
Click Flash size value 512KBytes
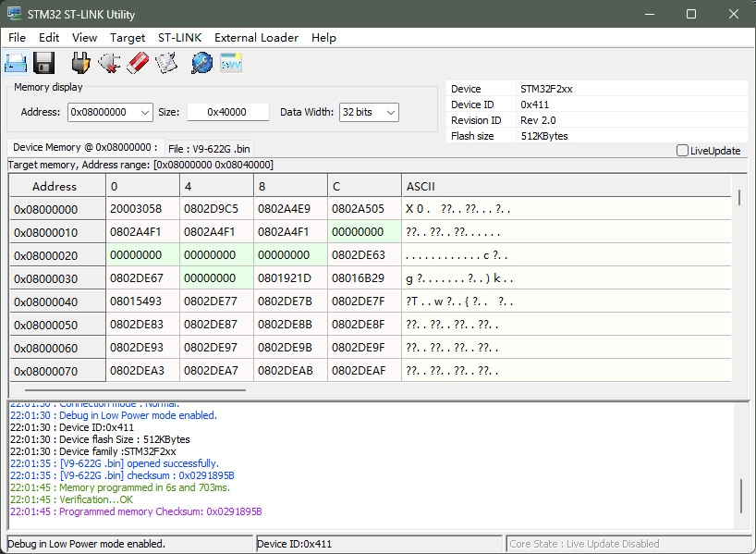click(x=544, y=136)
